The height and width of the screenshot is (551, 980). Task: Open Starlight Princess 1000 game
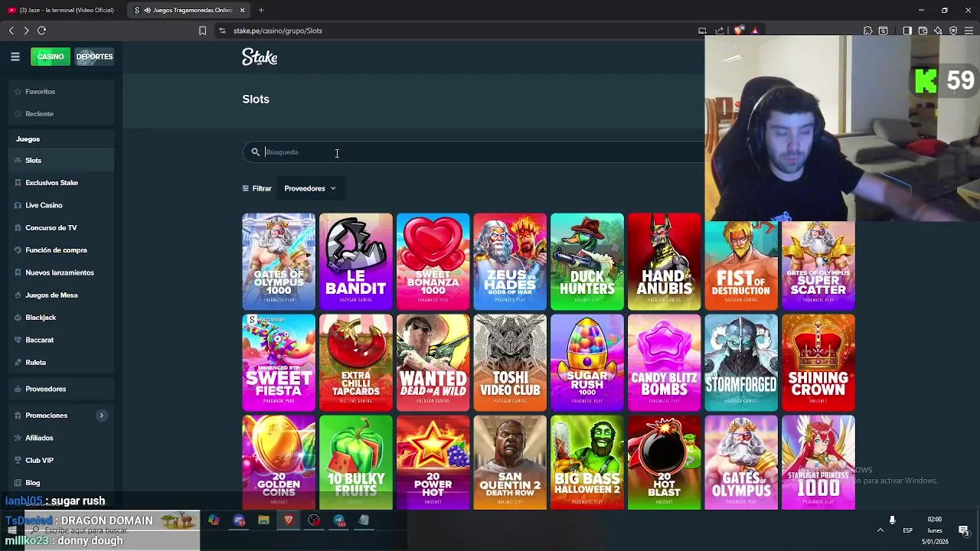pos(818,462)
